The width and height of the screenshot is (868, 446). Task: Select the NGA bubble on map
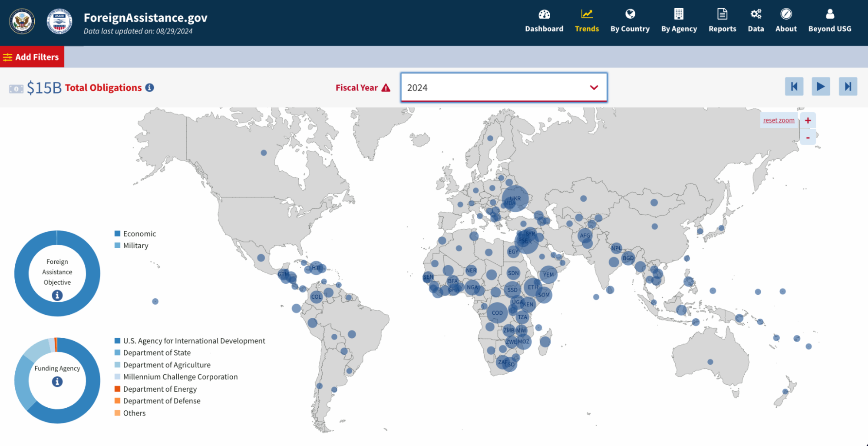[472, 287]
